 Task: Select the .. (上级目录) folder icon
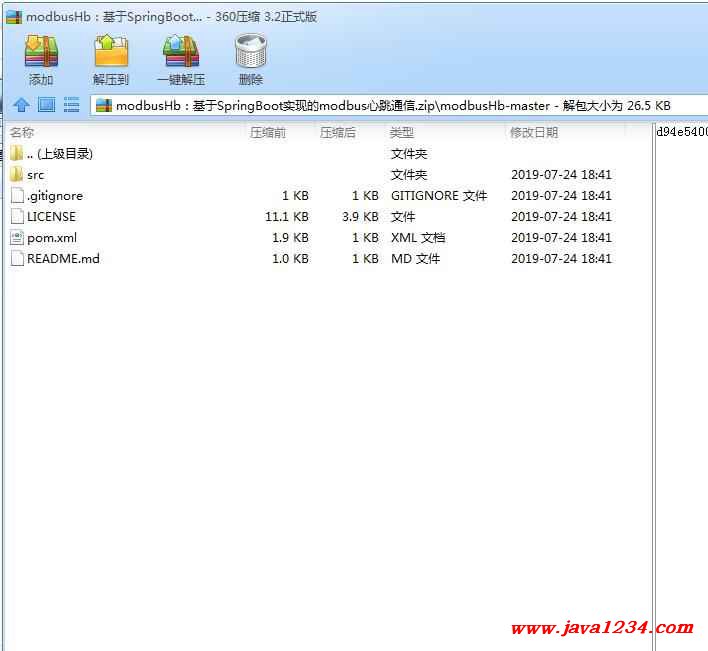coord(16,153)
